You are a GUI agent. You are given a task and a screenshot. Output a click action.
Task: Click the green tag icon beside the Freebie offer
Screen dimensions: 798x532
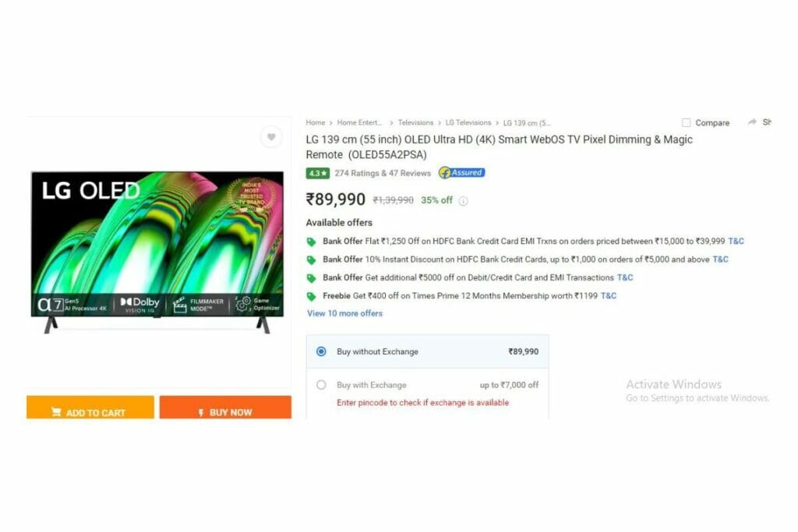coord(311,297)
